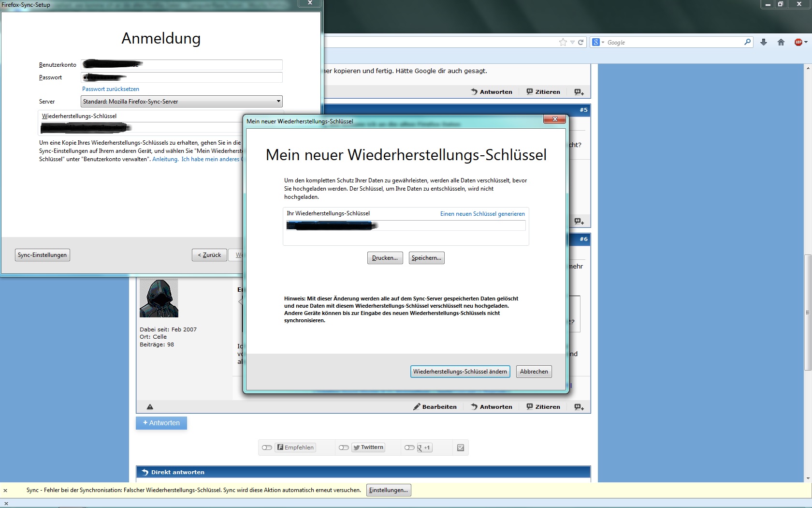Close the lower bar with its x icon
The image size is (812, 508).
pos(6,503)
